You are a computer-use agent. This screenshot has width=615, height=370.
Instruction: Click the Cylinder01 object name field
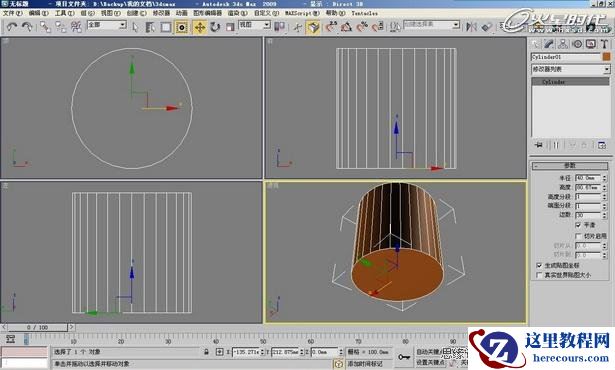pyautogui.click(x=566, y=57)
